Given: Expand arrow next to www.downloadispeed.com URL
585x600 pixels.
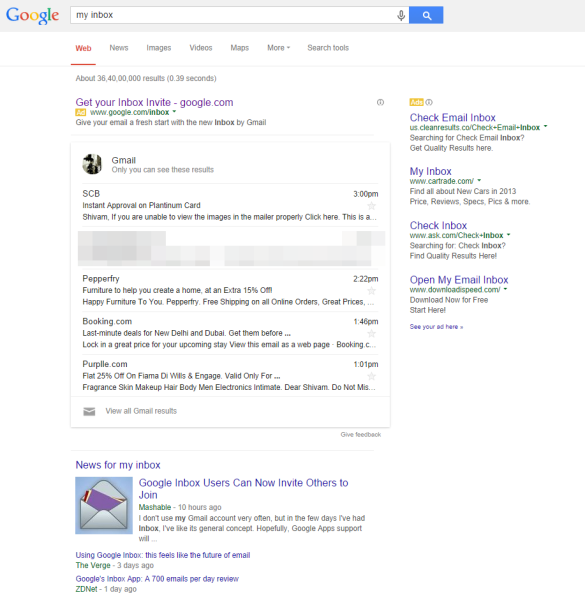Looking at the screenshot, I should coord(505,289).
